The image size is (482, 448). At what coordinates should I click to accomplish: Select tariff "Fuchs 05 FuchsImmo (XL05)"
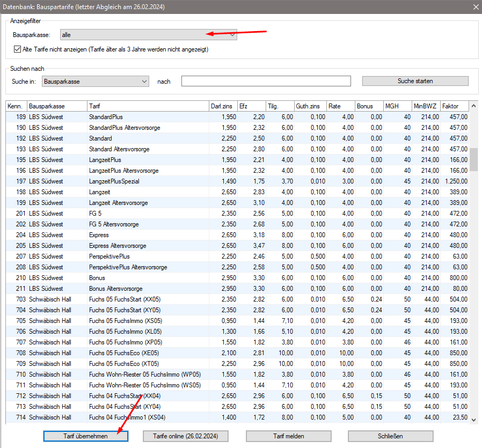tap(126, 332)
